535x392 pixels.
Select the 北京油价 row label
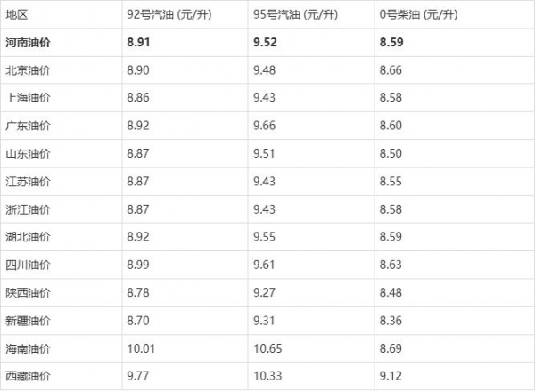28,69
